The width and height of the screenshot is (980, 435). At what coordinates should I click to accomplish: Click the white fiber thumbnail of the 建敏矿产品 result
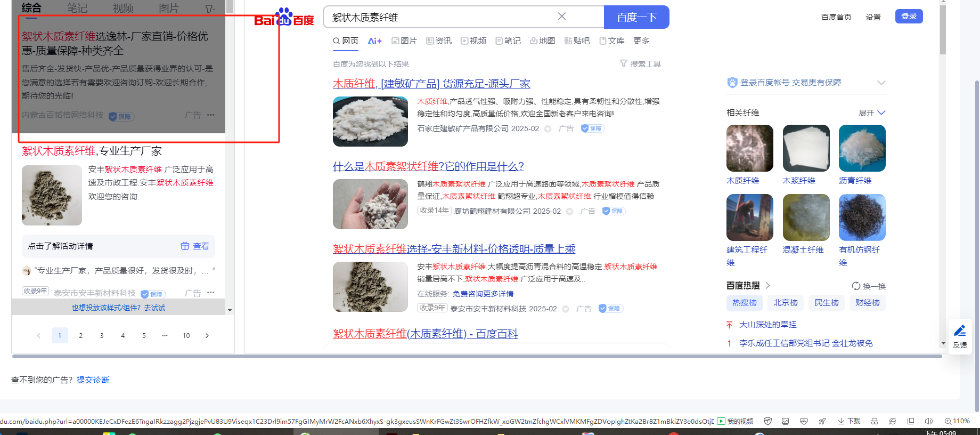tap(370, 122)
